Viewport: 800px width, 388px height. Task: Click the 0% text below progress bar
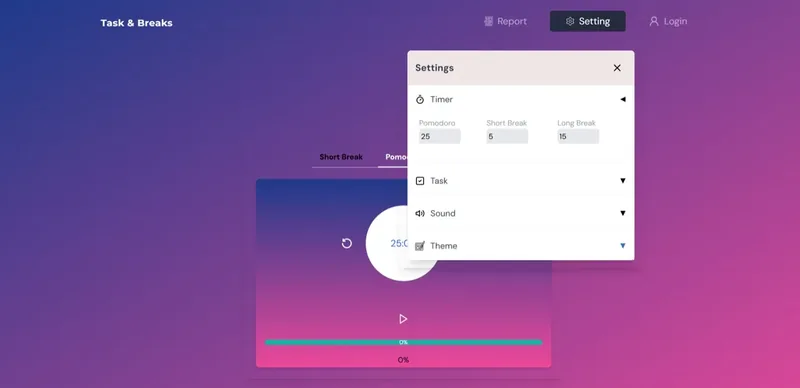403,360
